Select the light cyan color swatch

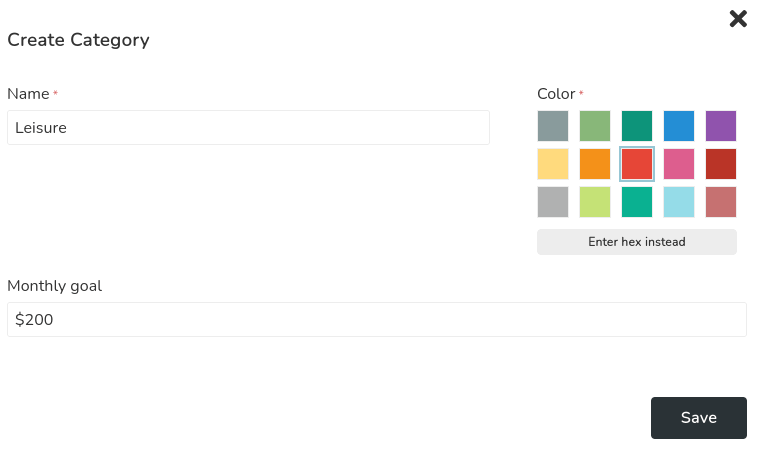[x=679, y=202]
